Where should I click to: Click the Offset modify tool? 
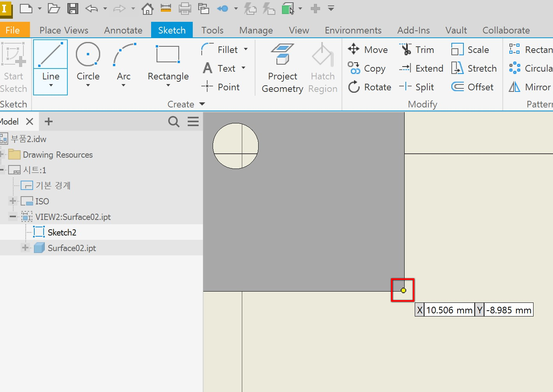coord(472,87)
